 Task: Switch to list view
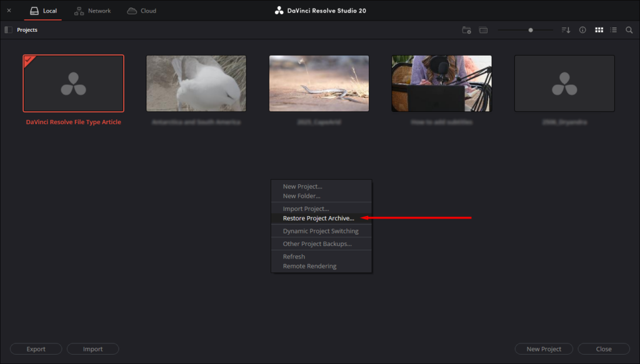coord(614,30)
